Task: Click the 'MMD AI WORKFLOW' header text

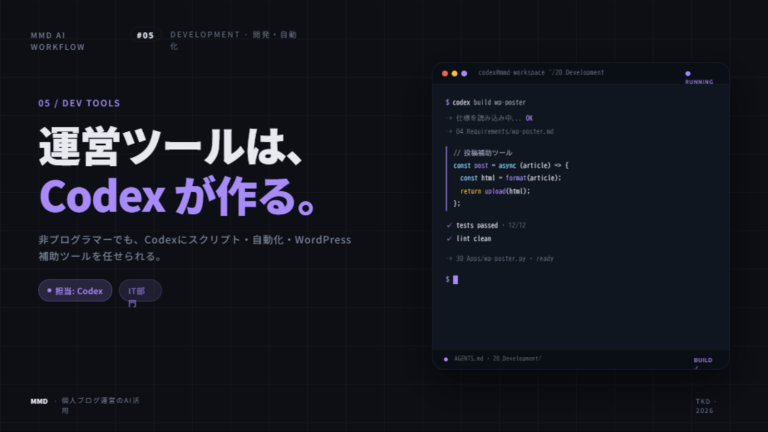Action: pyautogui.click(x=57, y=41)
